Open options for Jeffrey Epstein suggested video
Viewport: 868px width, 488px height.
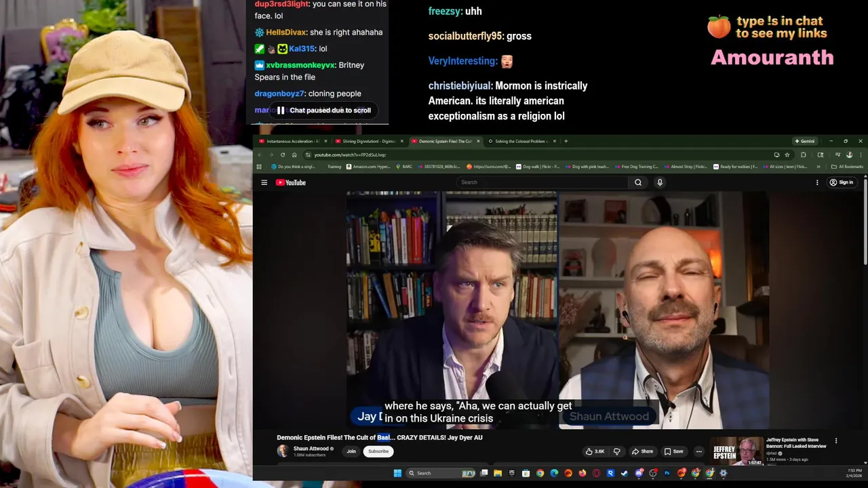(836, 441)
